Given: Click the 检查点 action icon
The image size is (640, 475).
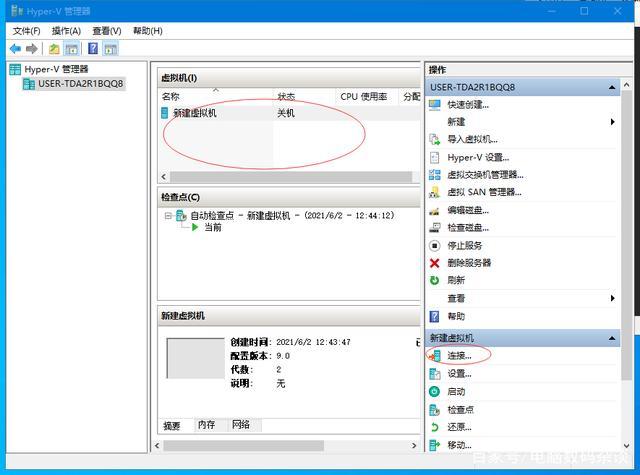Looking at the screenshot, I should [x=435, y=410].
